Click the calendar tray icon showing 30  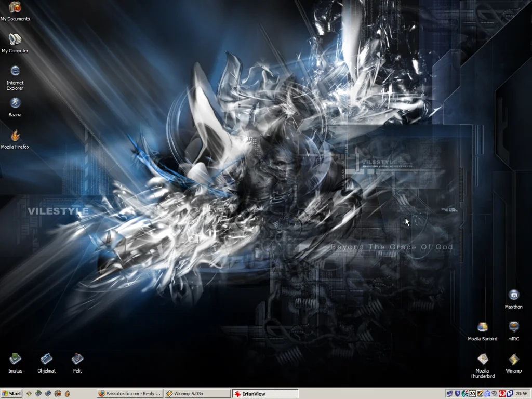coord(472,394)
